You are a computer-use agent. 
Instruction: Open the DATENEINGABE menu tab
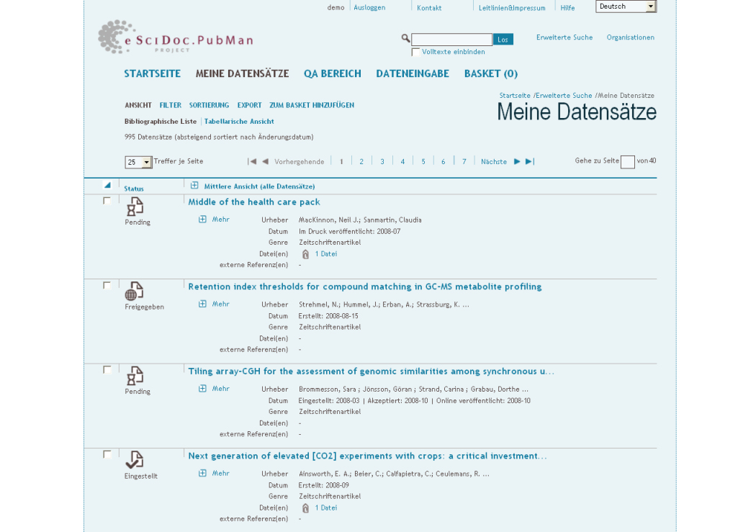[x=412, y=73]
